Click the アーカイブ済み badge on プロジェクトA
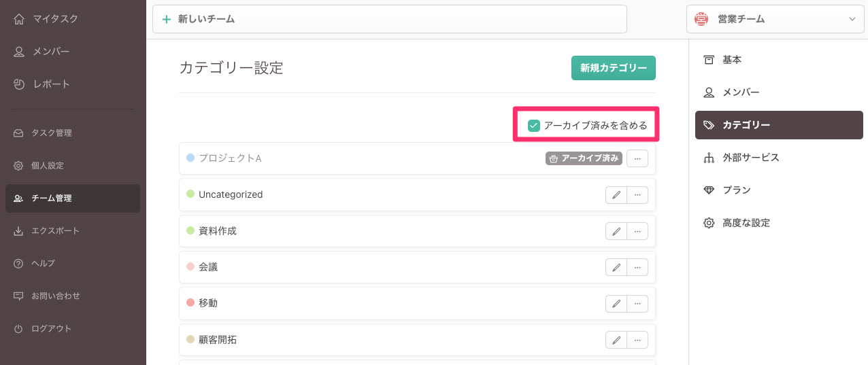 point(584,158)
